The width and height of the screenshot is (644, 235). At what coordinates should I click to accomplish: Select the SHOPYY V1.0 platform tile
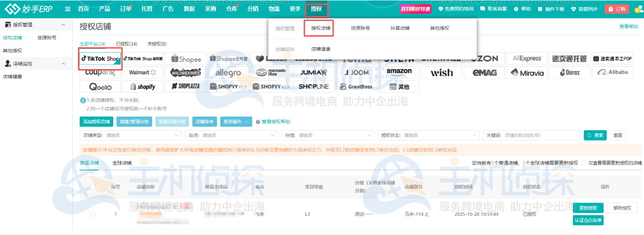click(229, 86)
